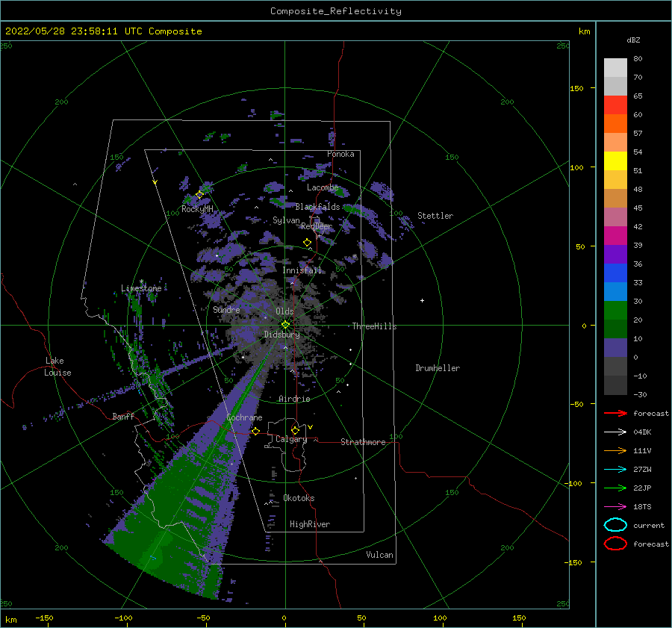Click the magenta 18TS arrow symbol
Screen dimensions: 672x628
coord(615,507)
